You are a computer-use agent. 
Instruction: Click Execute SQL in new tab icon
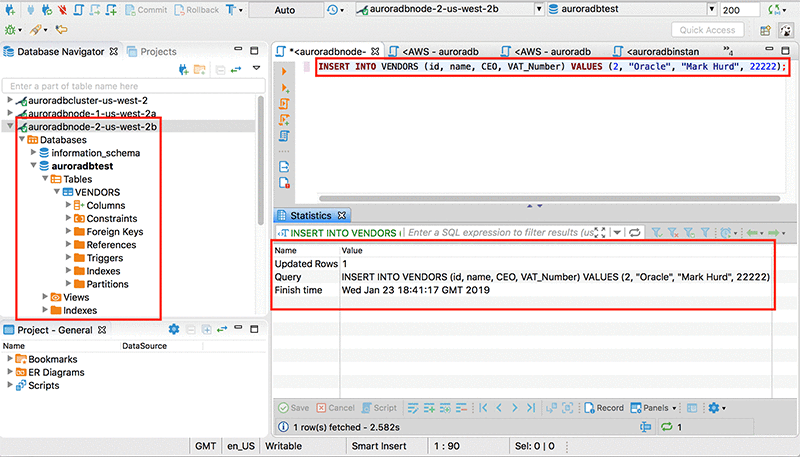(284, 88)
